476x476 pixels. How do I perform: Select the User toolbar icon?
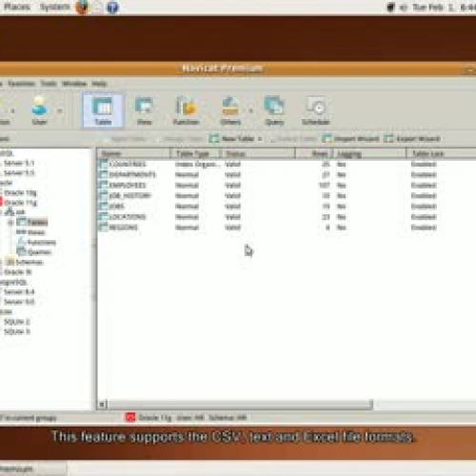click(40, 111)
